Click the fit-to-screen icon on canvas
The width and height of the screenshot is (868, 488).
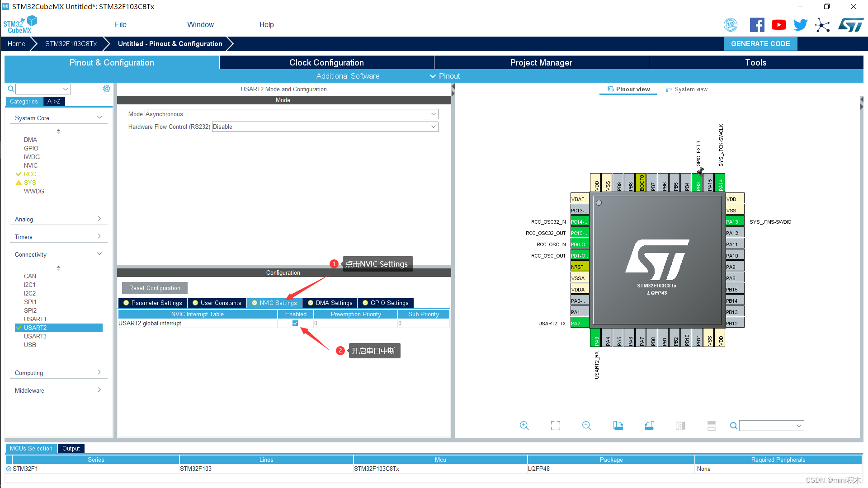[554, 426]
